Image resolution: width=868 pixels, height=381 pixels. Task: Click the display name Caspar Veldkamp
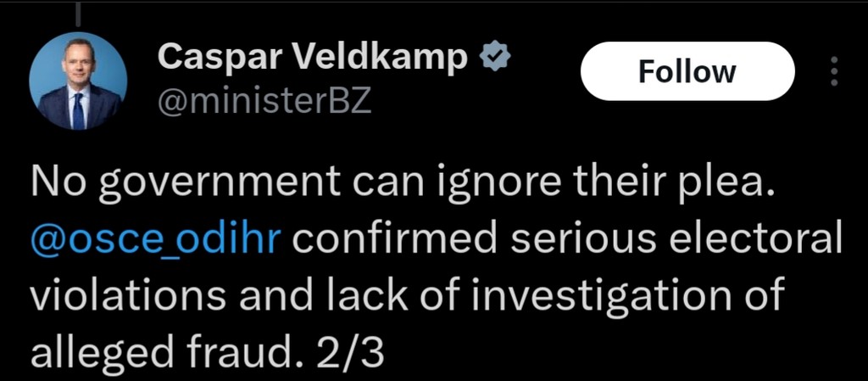[x=313, y=58]
